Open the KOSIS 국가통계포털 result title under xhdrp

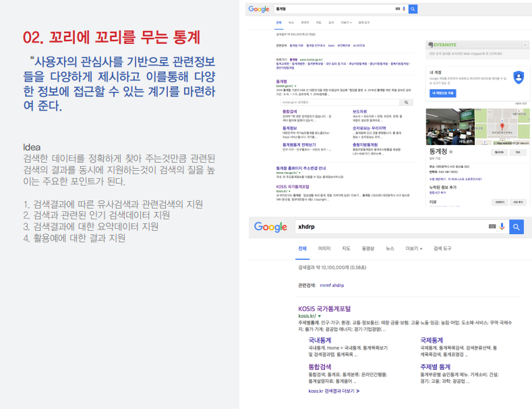324,308
